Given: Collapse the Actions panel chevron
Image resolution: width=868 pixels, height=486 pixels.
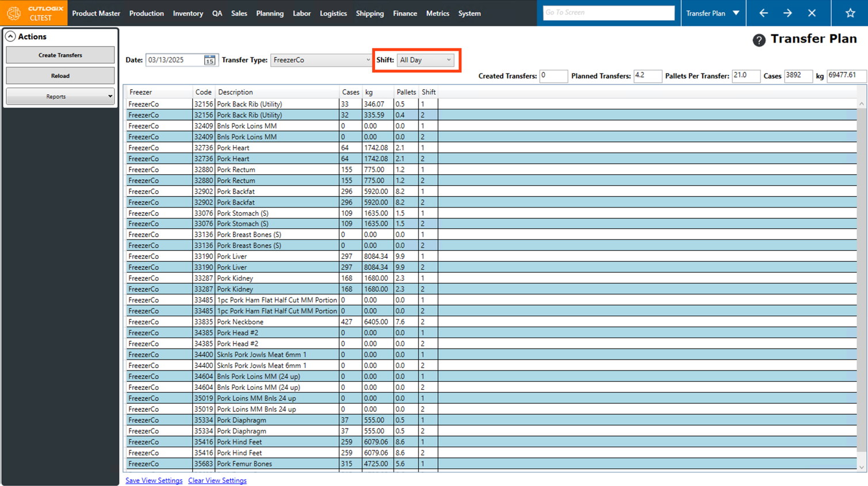Looking at the screenshot, I should coord(10,37).
